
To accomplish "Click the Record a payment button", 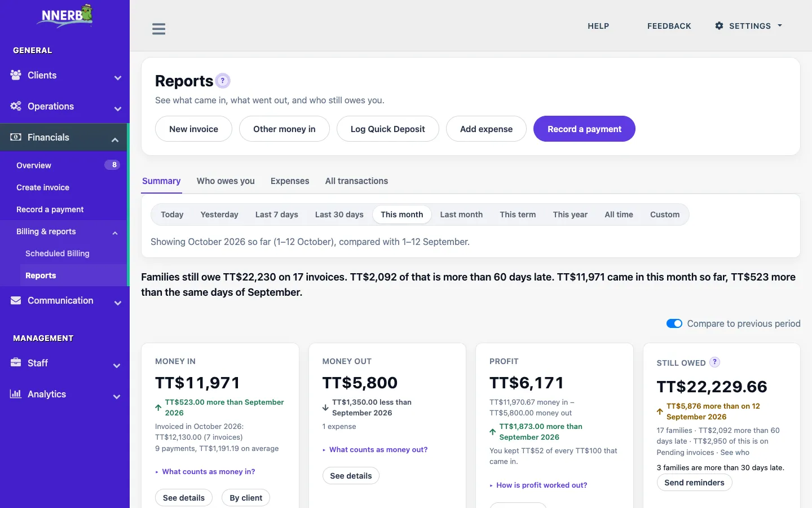I will pos(584,129).
